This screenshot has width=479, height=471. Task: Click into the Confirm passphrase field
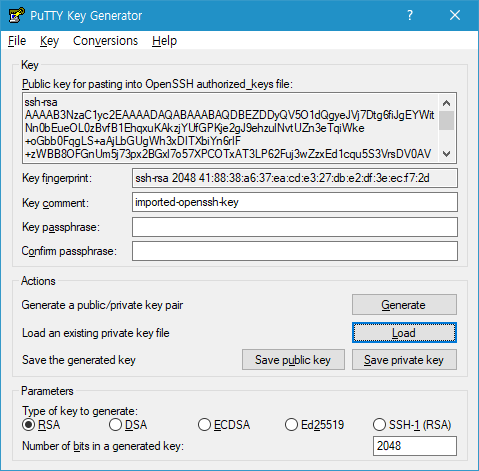pyautogui.click(x=295, y=251)
